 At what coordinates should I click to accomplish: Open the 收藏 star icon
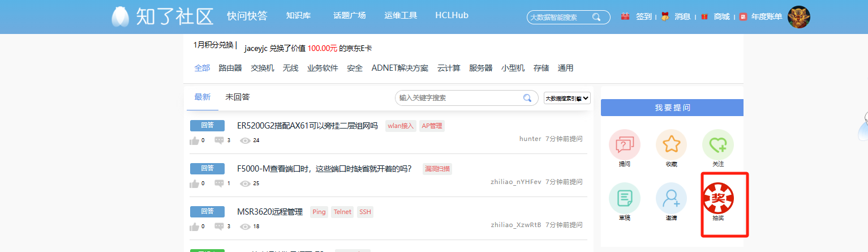coord(672,145)
